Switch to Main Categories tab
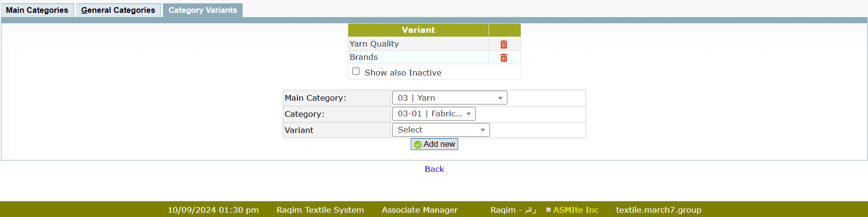Image resolution: width=868 pixels, height=217 pixels. pos(37,10)
